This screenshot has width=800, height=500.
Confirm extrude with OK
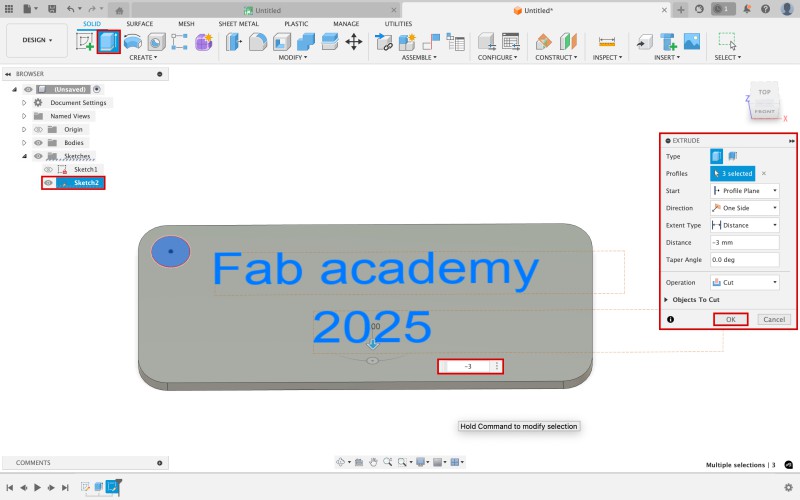coord(731,319)
